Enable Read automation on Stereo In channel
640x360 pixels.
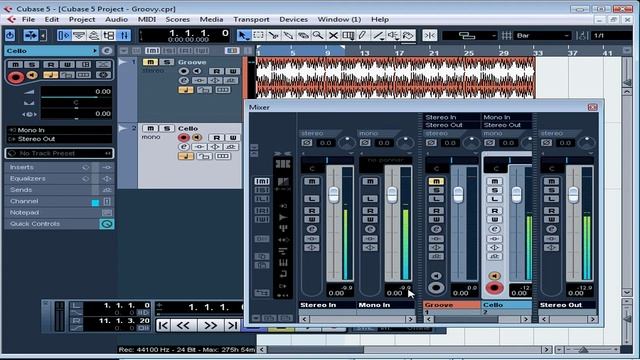click(312, 211)
